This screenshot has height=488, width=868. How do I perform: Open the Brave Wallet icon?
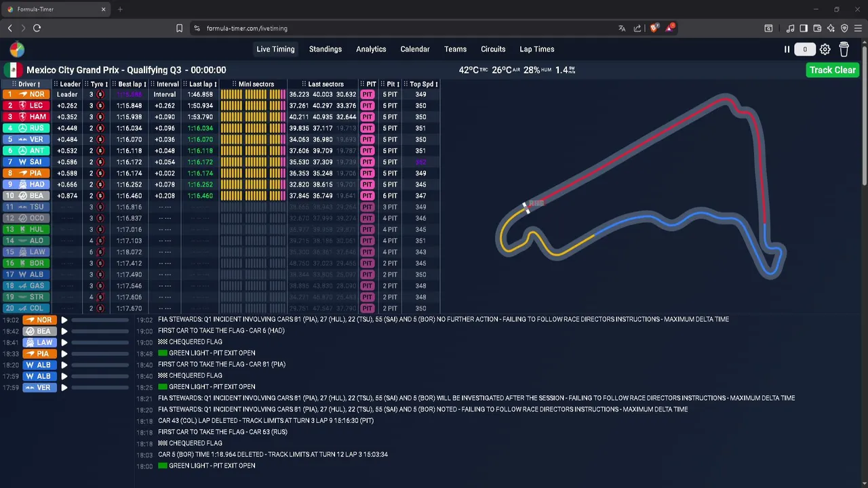coord(817,28)
